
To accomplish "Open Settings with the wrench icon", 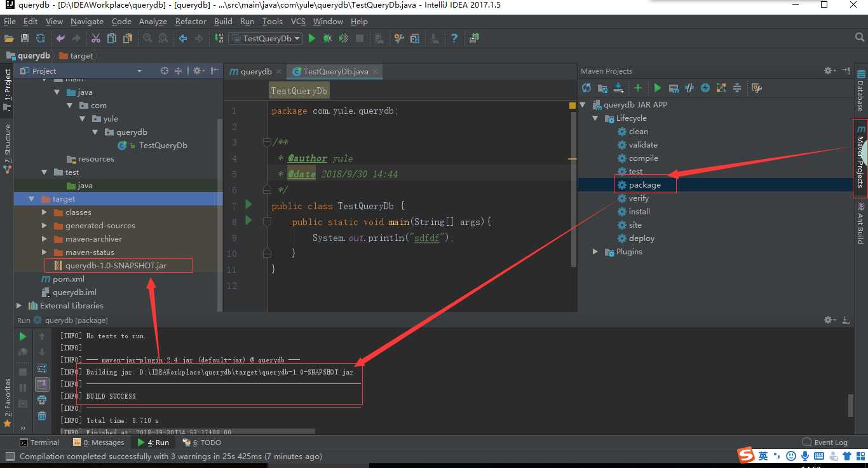I will [399, 38].
